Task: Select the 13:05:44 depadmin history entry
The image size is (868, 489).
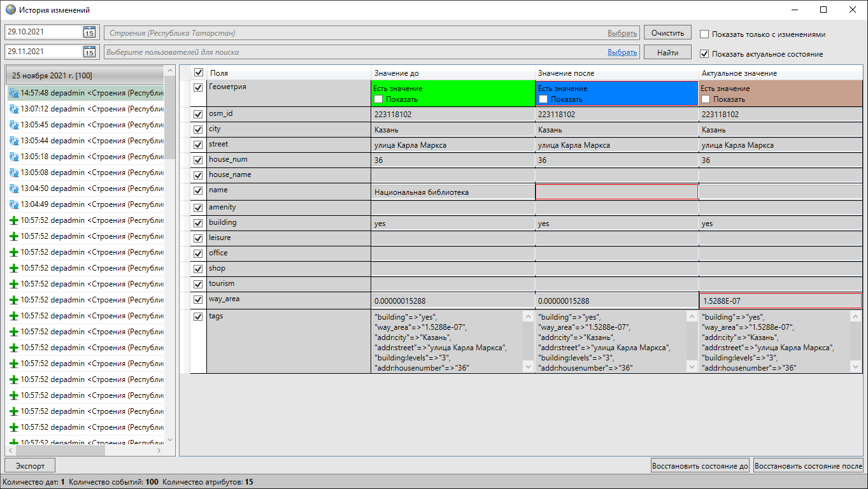Action: click(x=89, y=141)
